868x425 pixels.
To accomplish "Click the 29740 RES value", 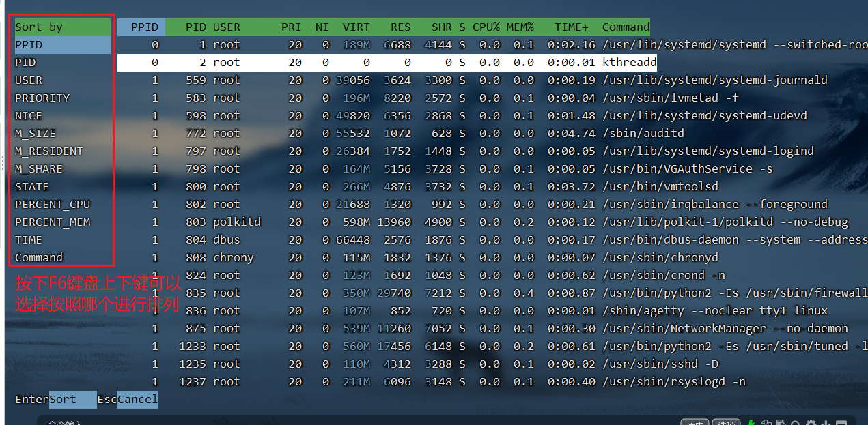I will click(394, 293).
